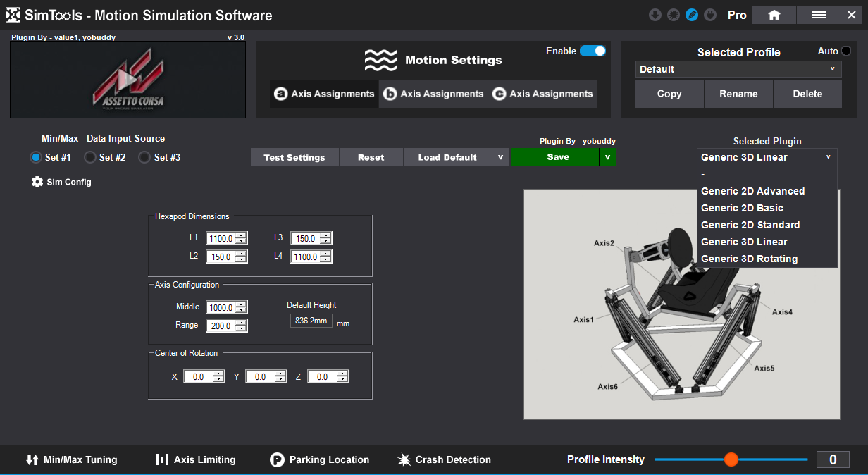Viewport: 868px width, 475px height.
Task: Open the Load Default dropdown arrow
Action: point(500,157)
